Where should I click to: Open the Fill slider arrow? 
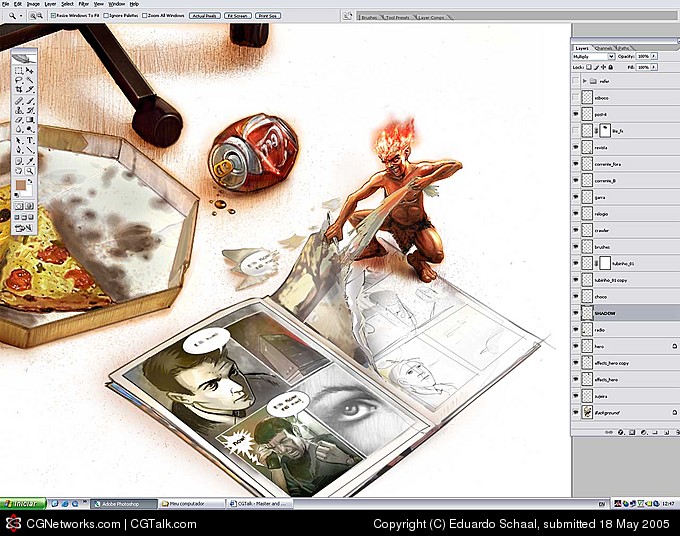(654, 67)
